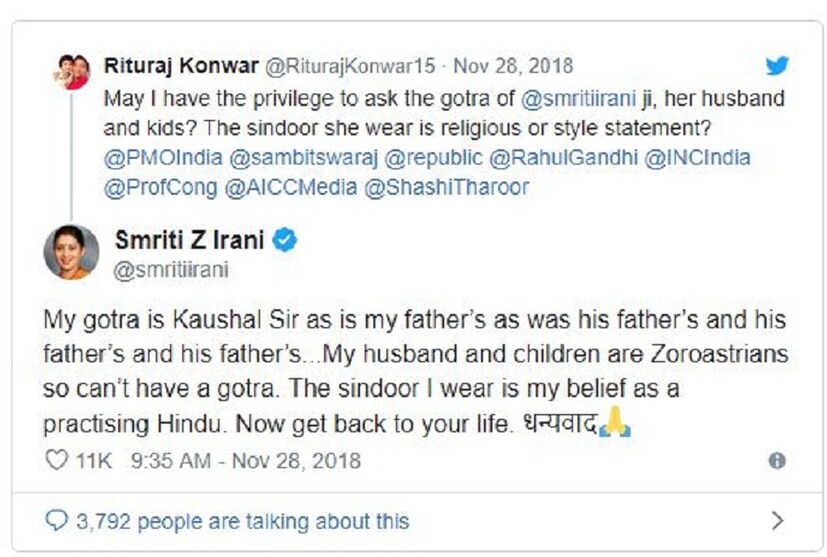Expand the conversation with the right chevron
The image size is (827, 557).
tap(777, 521)
